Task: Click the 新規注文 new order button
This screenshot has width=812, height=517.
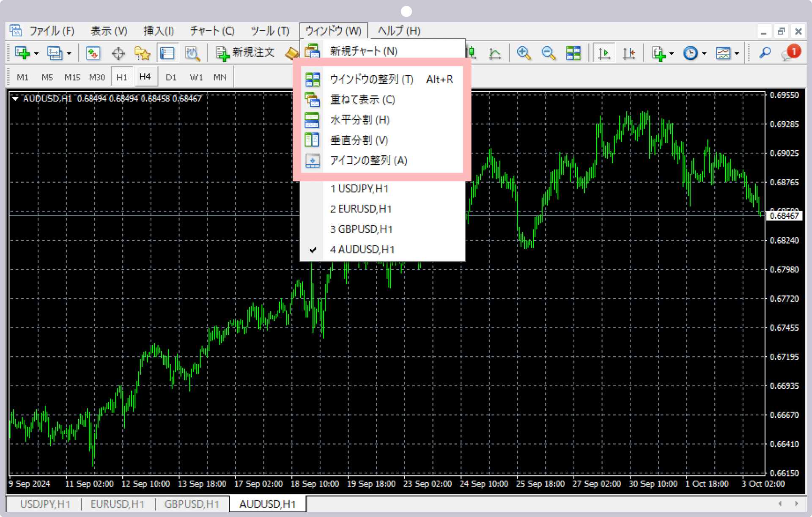Action: pyautogui.click(x=245, y=52)
